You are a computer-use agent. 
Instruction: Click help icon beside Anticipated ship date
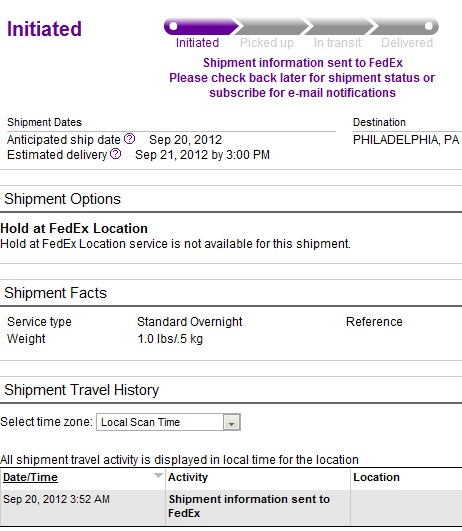pyautogui.click(x=129, y=139)
